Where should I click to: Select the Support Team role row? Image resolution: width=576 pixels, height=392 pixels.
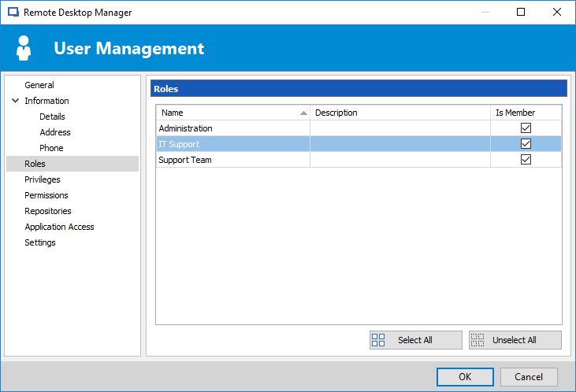pyautogui.click(x=359, y=160)
